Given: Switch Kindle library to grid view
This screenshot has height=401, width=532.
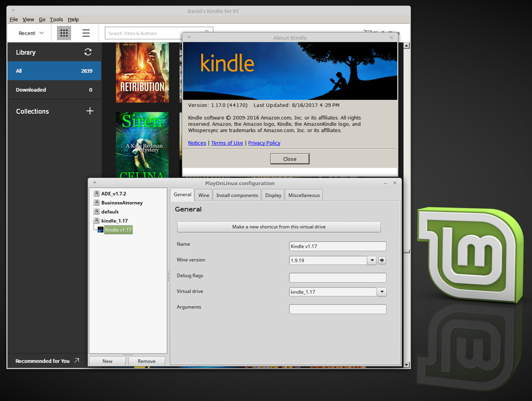Looking at the screenshot, I should pyautogui.click(x=64, y=33).
